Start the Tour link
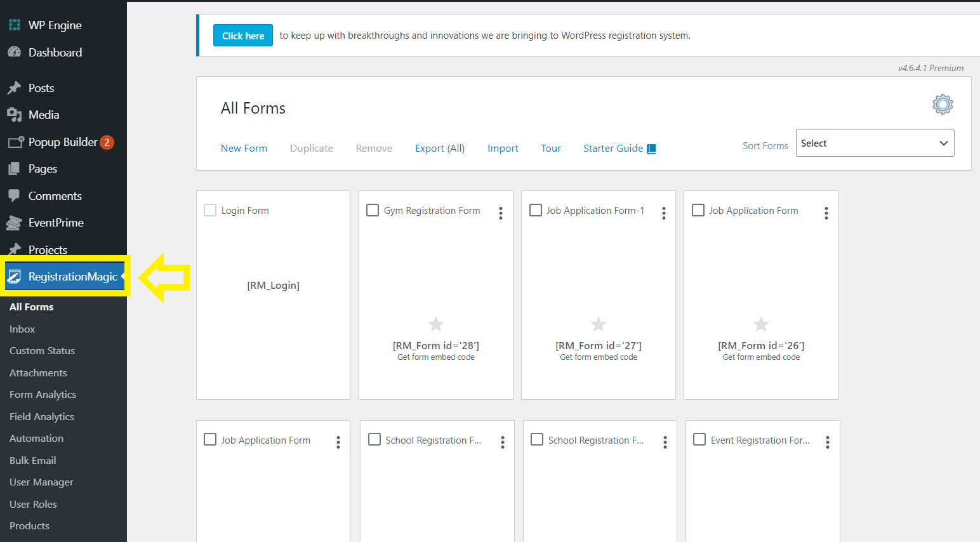Viewport: 980px width, 542px height. (551, 148)
